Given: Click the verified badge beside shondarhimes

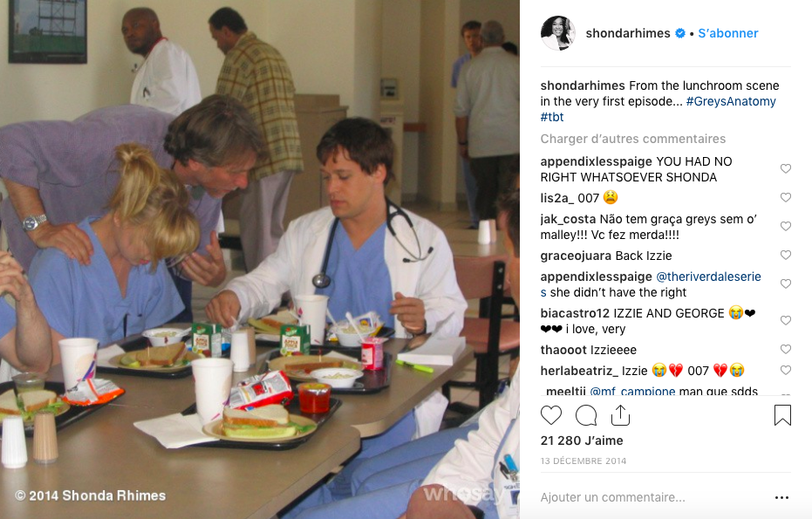Looking at the screenshot, I should pos(680,33).
